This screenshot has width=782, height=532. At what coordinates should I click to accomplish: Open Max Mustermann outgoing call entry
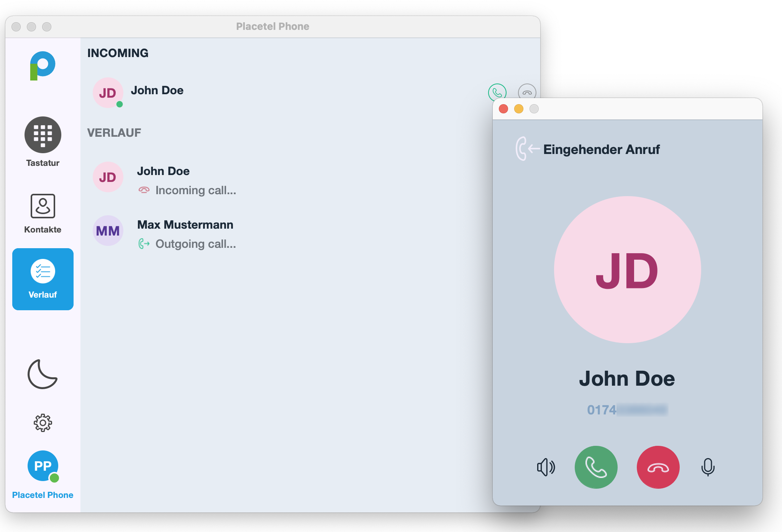(x=185, y=225)
